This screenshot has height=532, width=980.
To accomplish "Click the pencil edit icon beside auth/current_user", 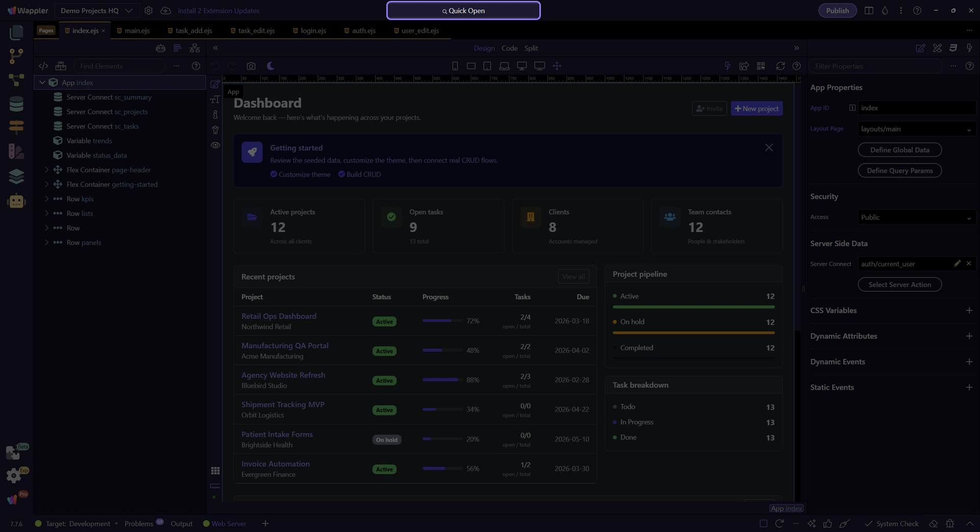I will pos(957,264).
